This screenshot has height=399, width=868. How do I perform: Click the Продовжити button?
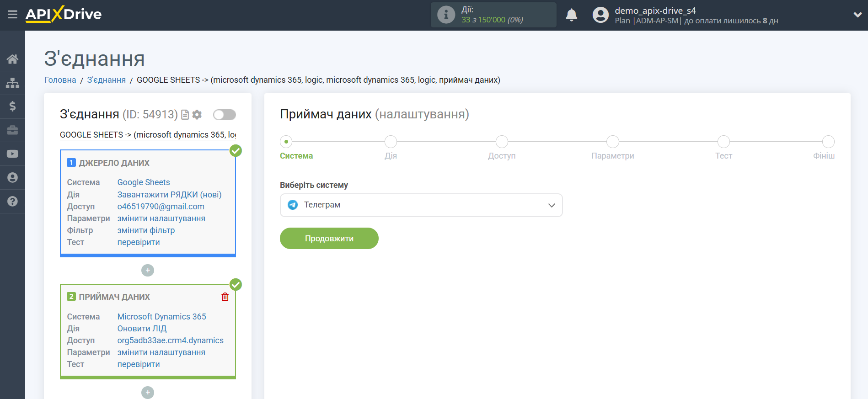click(x=329, y=239)
